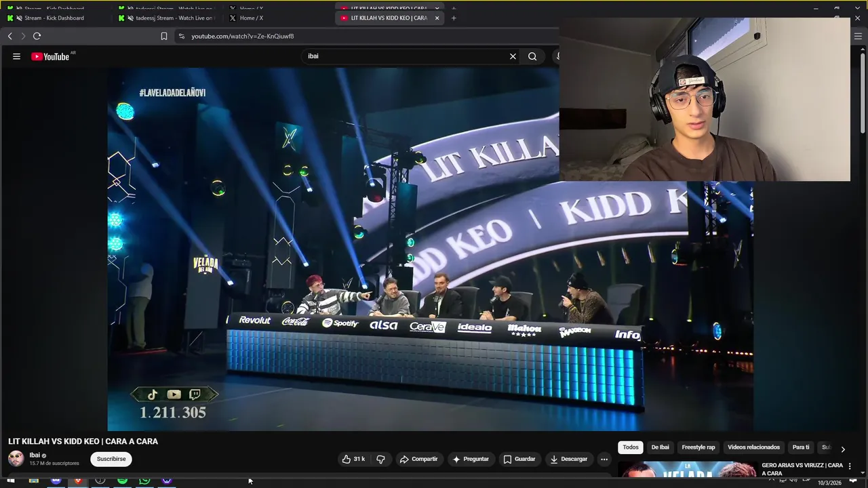The image size is (868, 488).
Task: Select the Para ti filter chip
Action: point(801,447)
